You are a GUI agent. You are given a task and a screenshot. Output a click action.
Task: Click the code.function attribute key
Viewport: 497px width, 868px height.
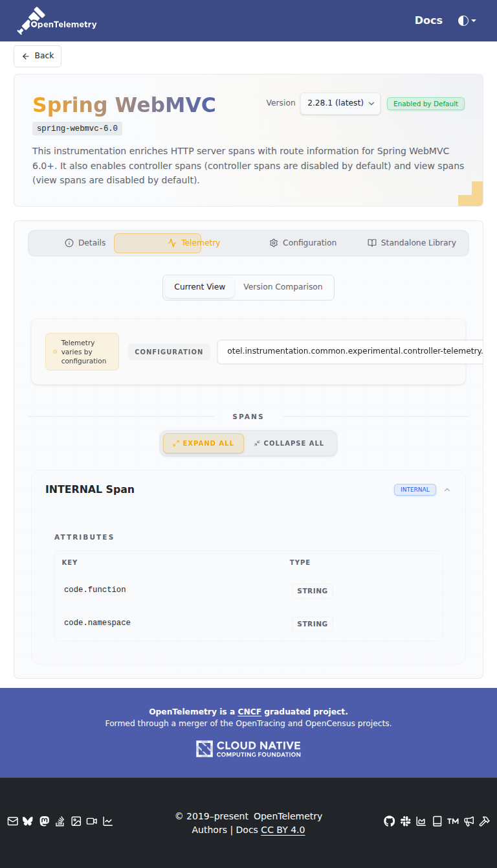(95, 589)
